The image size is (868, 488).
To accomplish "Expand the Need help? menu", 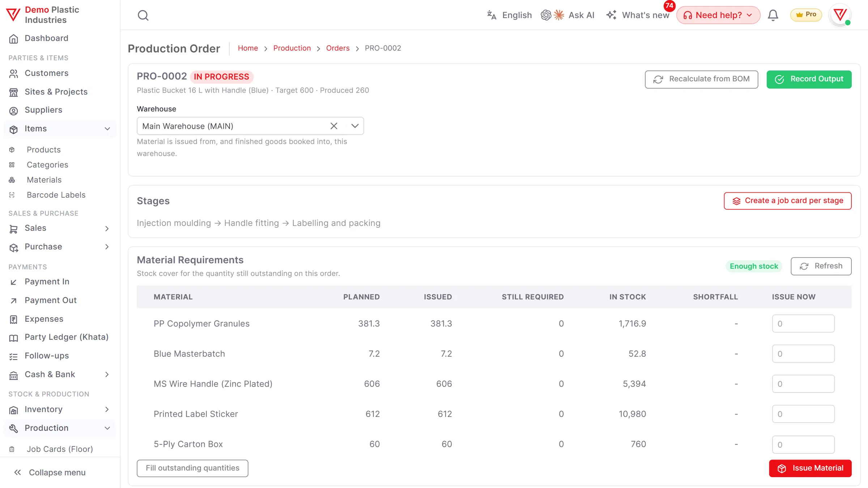I will pos(718,15).
